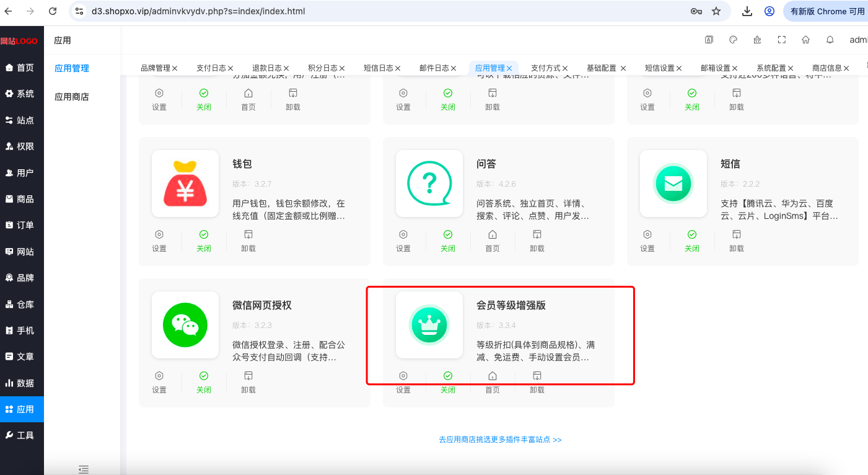Open the 商品 section in the sidebar
This screenshot has height=475, width=868.
[22, 199]
